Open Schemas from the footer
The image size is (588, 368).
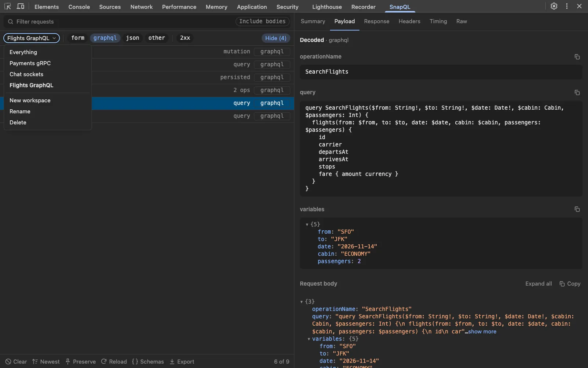(x=148, y=362)
